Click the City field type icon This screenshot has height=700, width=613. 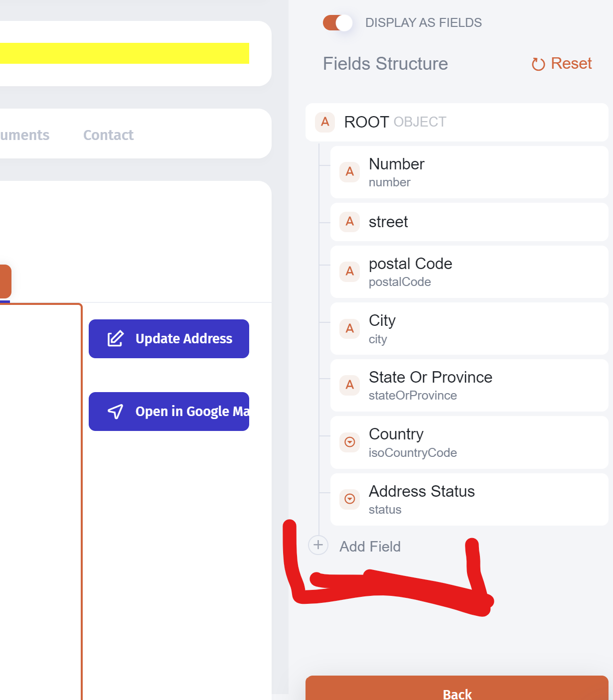pos(350,329)
